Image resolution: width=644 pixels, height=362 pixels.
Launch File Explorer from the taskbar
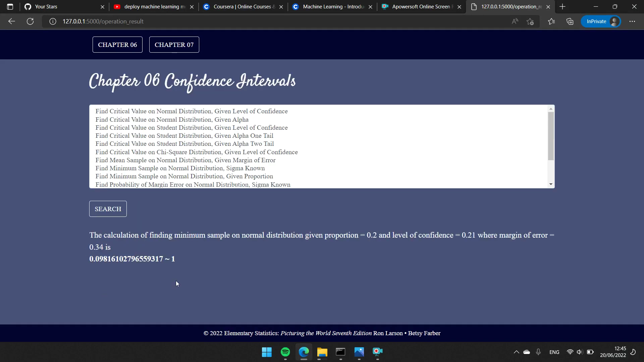(x=322, y=352)
